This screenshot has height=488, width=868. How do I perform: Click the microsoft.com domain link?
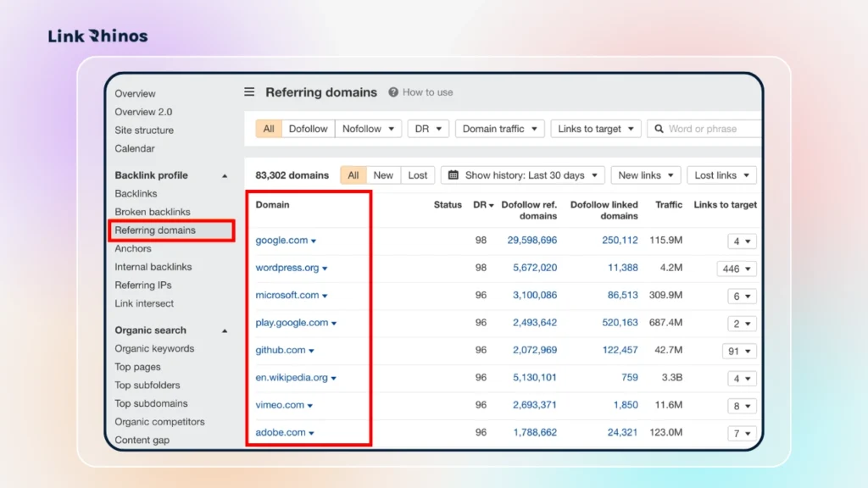click(287, 295)
